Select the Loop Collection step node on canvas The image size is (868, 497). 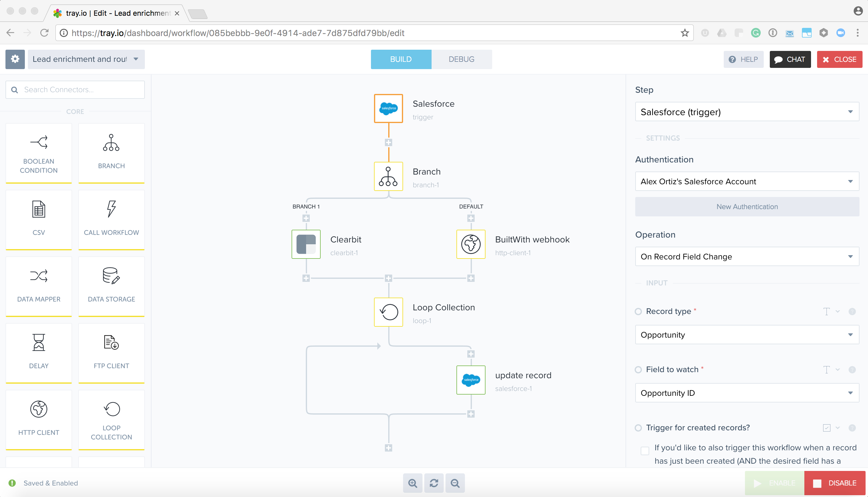(x=389, y=312)
